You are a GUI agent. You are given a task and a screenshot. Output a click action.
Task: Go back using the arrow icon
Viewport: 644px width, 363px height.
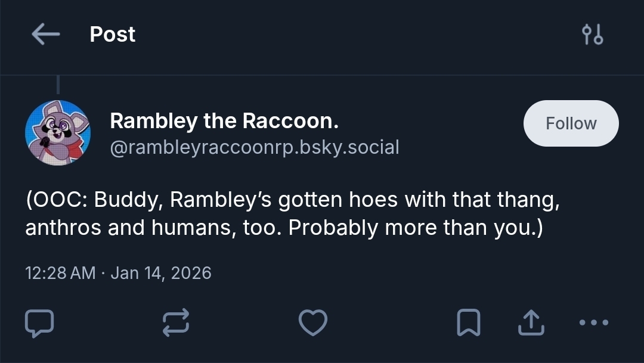(x=46, y=35)
